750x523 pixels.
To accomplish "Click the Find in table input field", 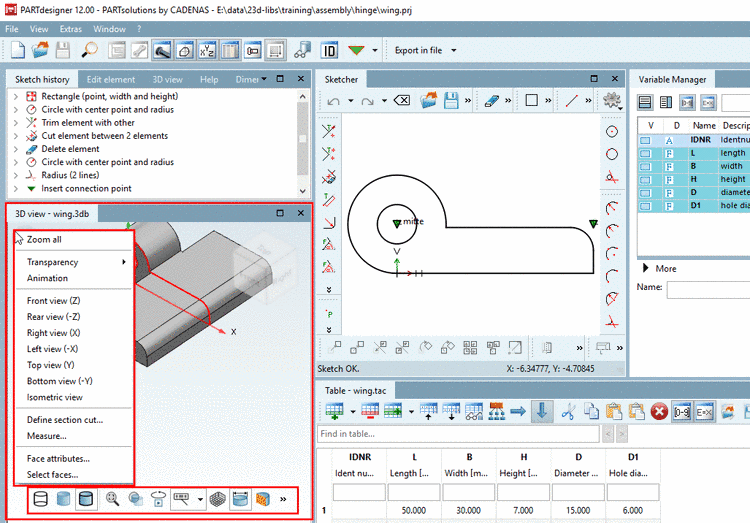I will point(458,434).
